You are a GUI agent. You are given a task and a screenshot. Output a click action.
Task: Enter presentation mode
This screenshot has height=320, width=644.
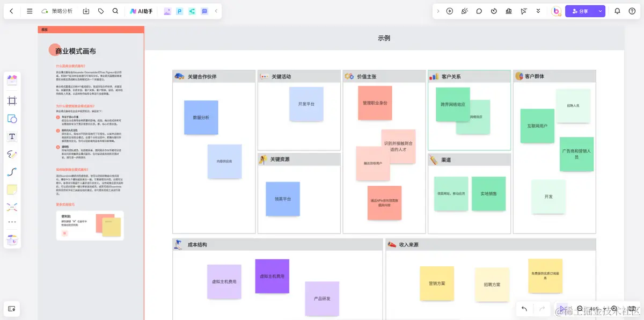[x=450, y=11]
